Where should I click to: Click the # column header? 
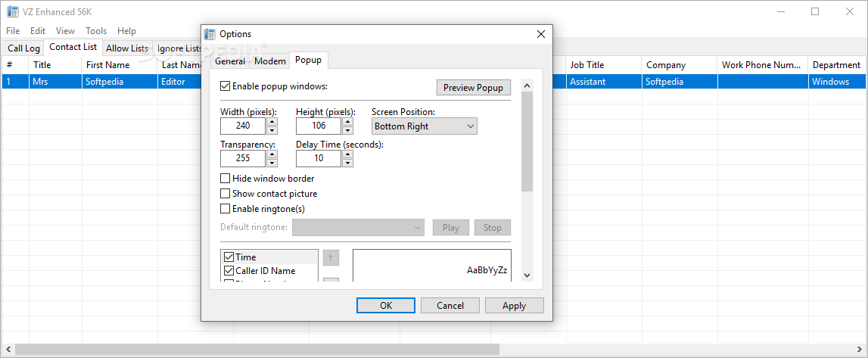[15, 65]
